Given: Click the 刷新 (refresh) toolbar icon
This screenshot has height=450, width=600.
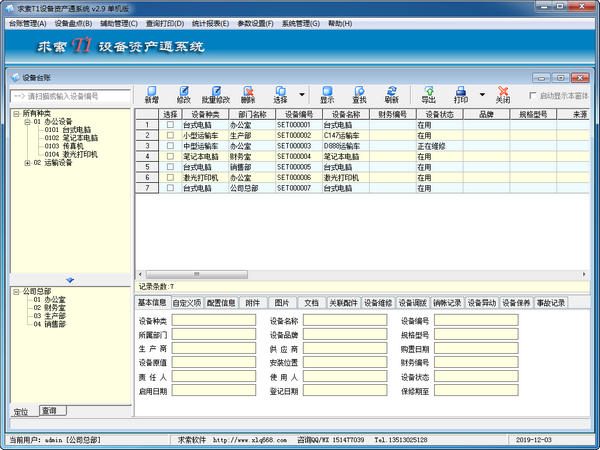Looking at the screenshot, I should point(391,95).
